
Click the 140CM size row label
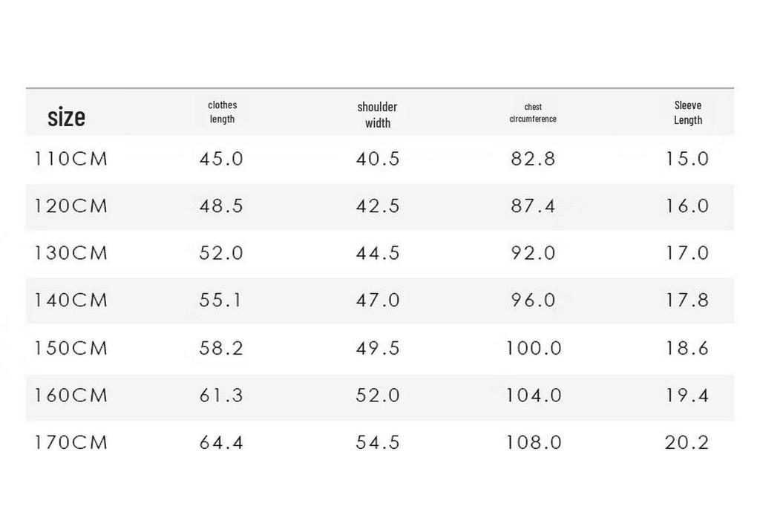tap(71, 300)
